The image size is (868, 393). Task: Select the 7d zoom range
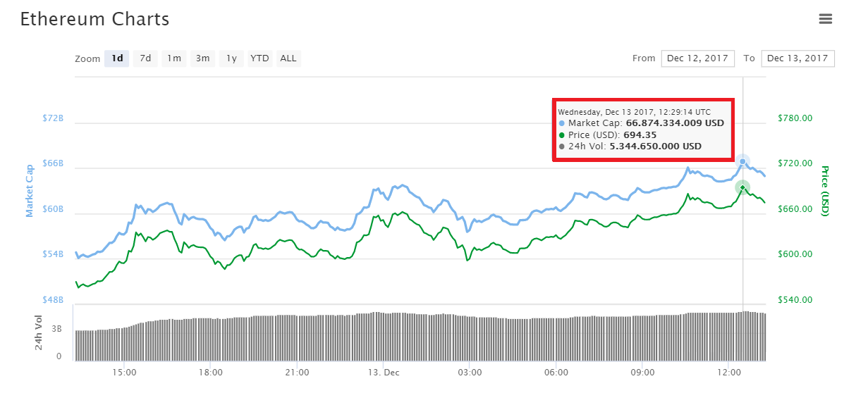tap(145, 58)
